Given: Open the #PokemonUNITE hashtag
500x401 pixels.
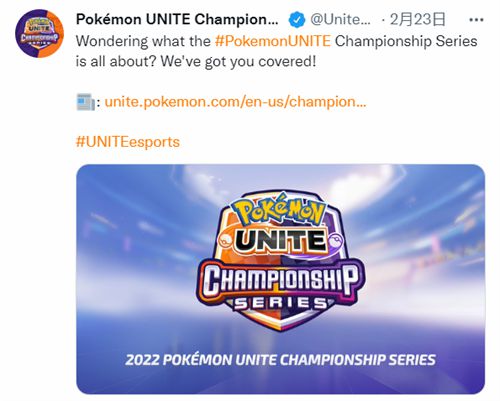Looking at the screenshot, I should [x=273, y=41].
